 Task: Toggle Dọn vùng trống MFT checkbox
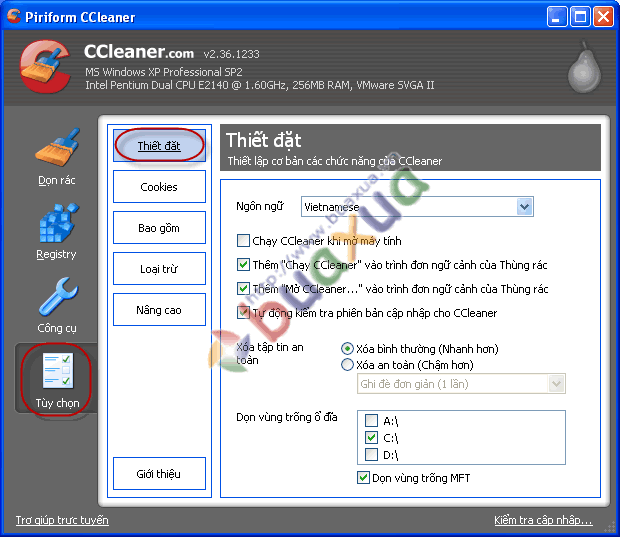click(363, 478)
